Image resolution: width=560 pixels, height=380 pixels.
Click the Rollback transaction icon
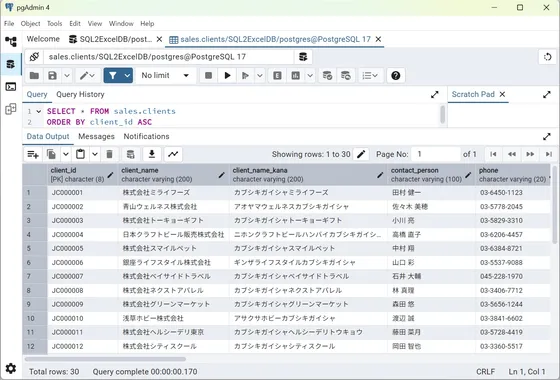[x=345, y=75]
